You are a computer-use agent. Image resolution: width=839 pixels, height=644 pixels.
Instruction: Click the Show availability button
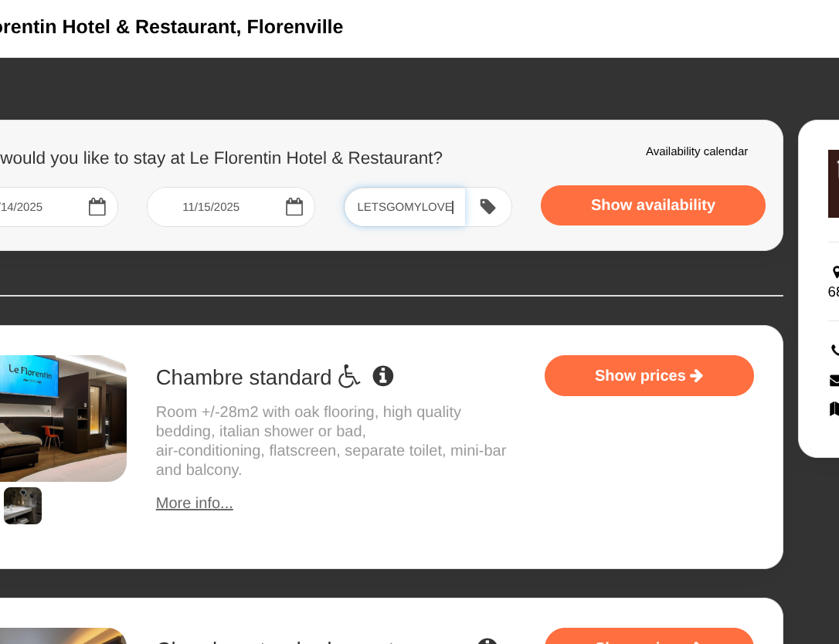pyautogui.click(x=653, y=205)
